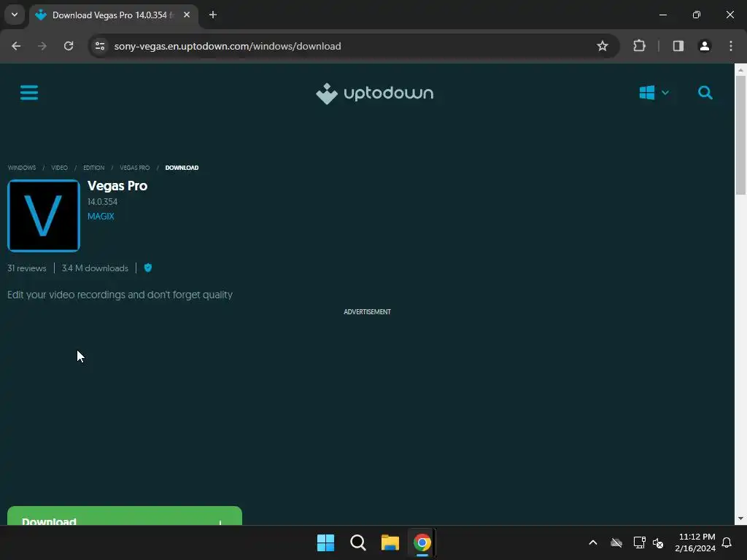Image resolution: width=747 pixels, height=560 pixels.
Task: Open the clock and date panel
Action: click(x=695, y=542)
